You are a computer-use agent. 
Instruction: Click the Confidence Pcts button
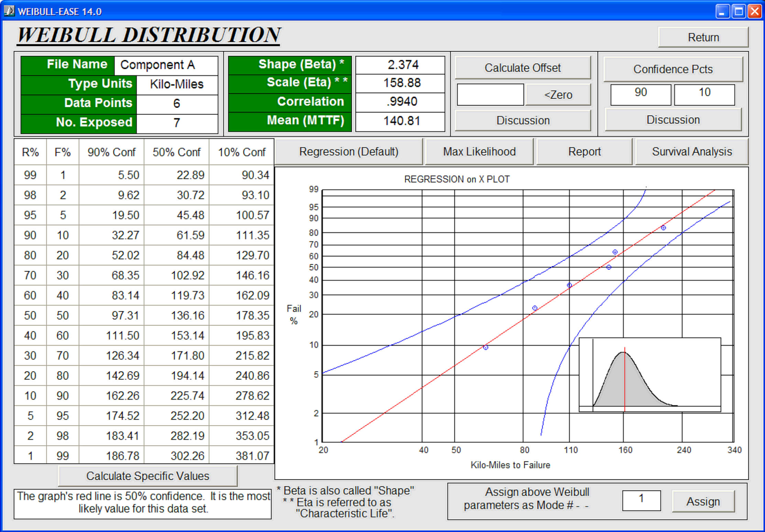click(x=673, y=69)
